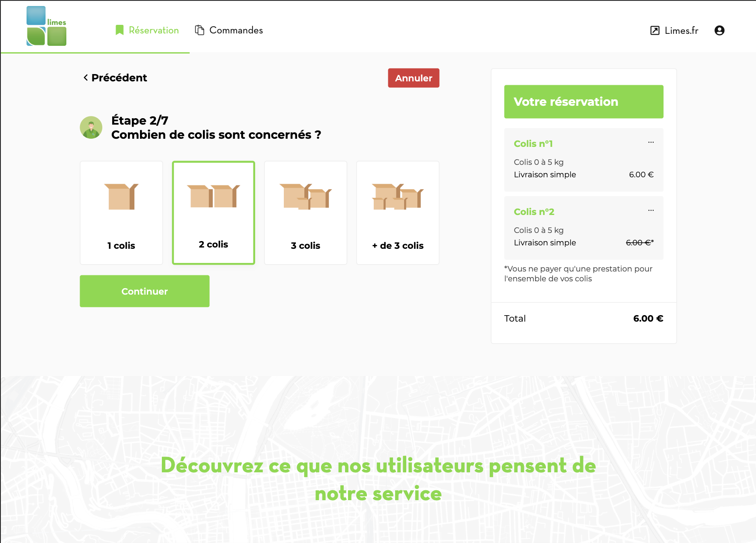
Task: Select the 2 colis option
Action: click(213, 213)
